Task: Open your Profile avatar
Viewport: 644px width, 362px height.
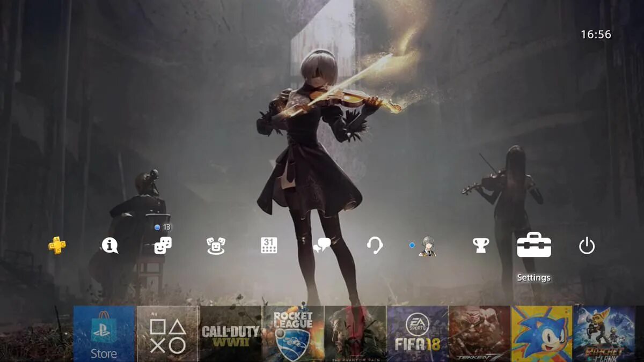Action: click(x=427, y=247)
